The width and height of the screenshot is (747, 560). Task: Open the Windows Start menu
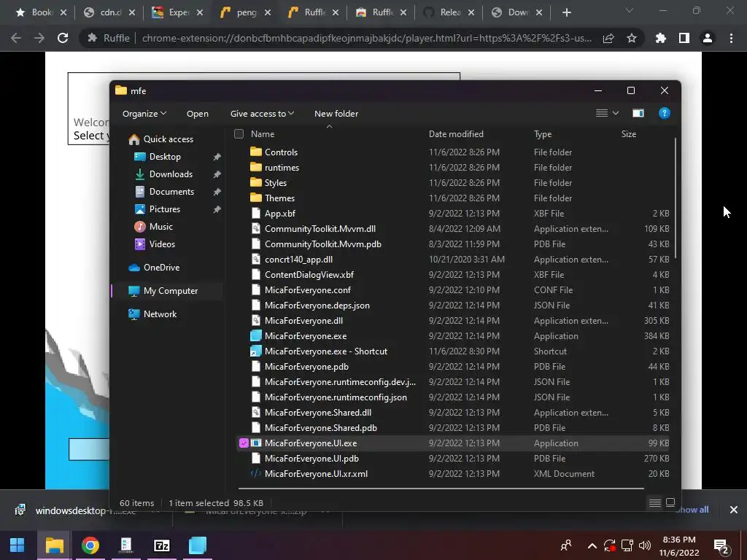[18, 545]
